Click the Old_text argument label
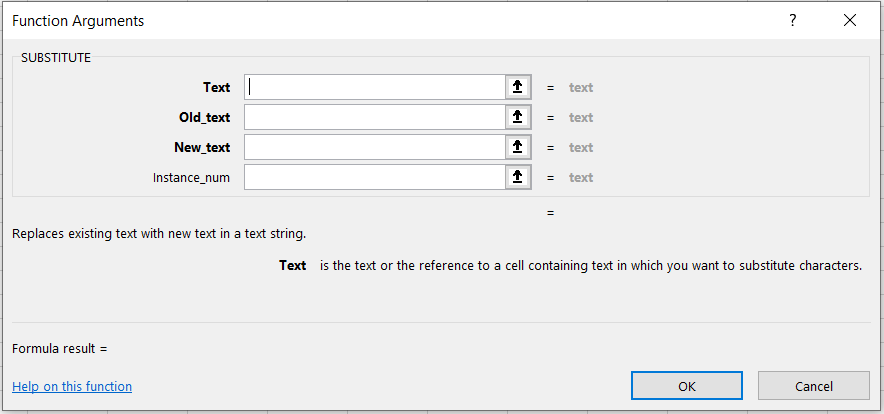 point(204,117)
